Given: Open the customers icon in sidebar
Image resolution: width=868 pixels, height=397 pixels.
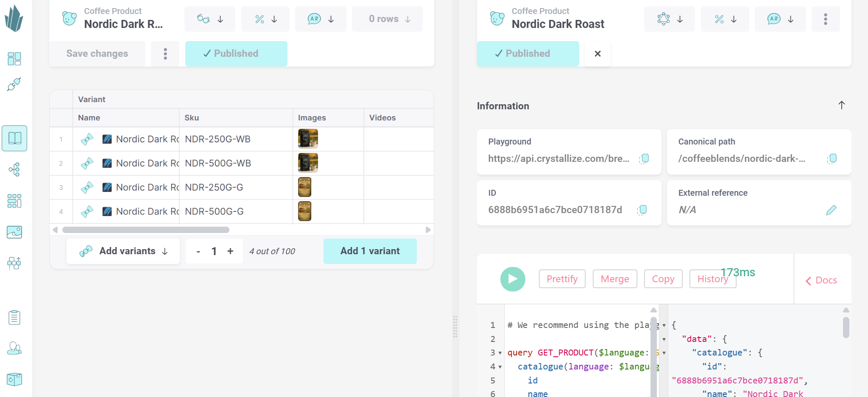Looking at the screenshot, I should [x=14, y=348].
